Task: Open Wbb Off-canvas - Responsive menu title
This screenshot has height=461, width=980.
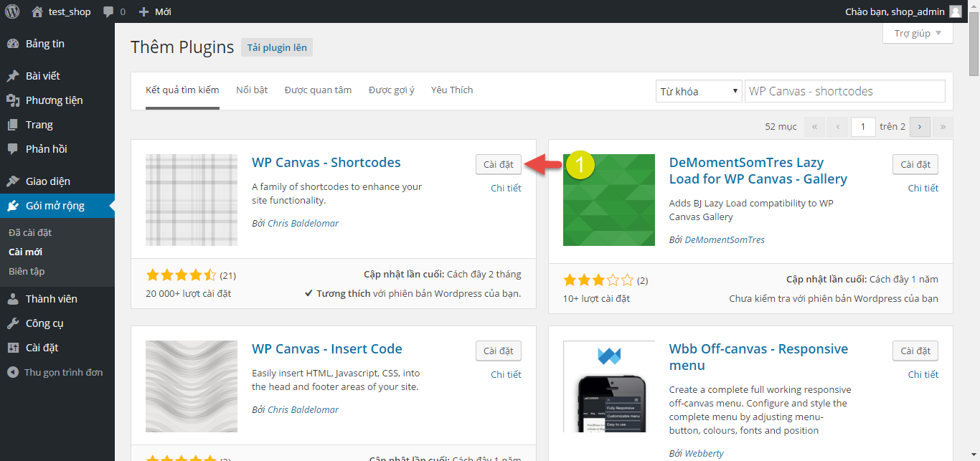Action: pos(758,357)
